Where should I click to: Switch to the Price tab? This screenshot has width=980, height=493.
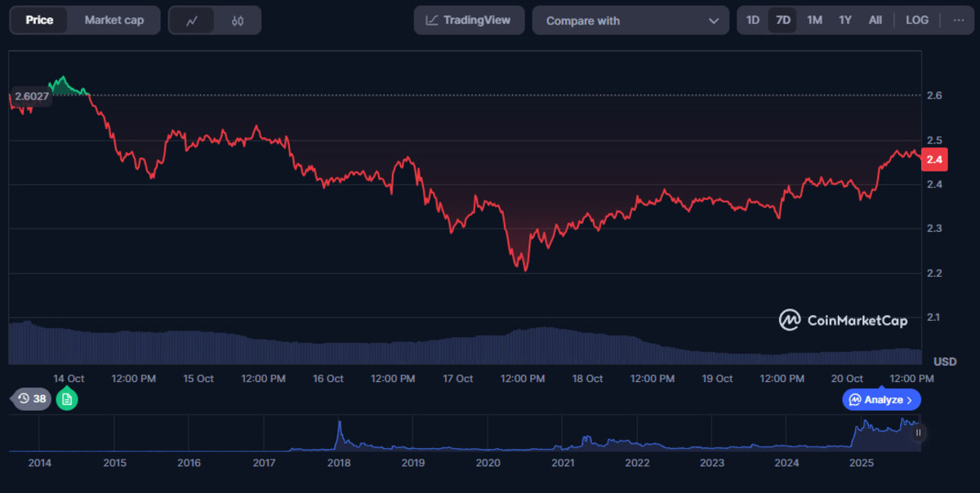click(39, 20)
